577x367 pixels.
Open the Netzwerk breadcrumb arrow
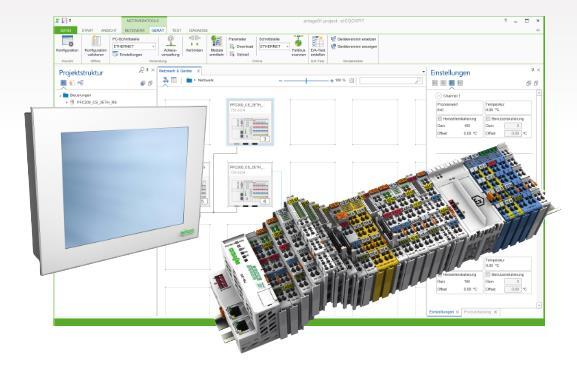click(195, 80)
